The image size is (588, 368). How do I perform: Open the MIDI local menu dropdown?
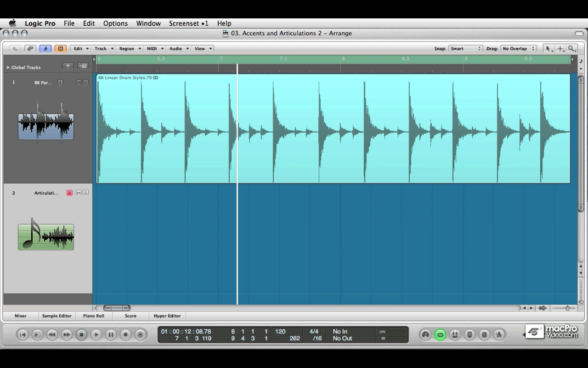pyautogui.click(x=154, y=48)
